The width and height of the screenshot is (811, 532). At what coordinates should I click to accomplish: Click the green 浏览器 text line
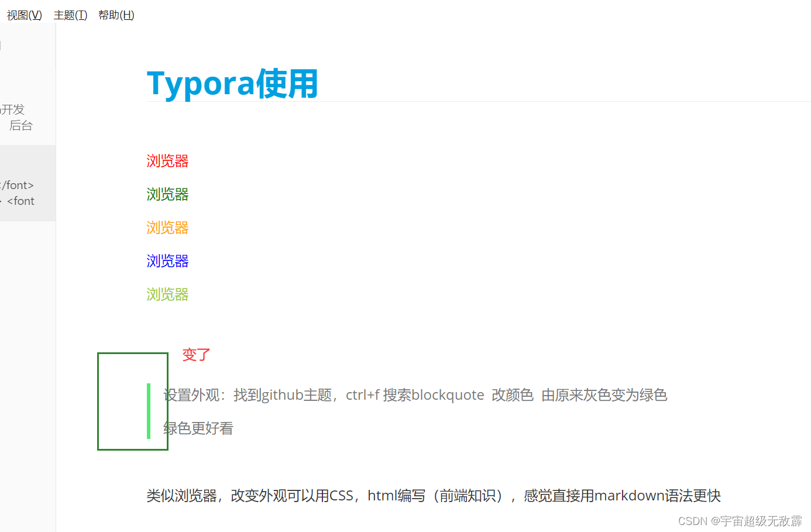coord(167,194)
